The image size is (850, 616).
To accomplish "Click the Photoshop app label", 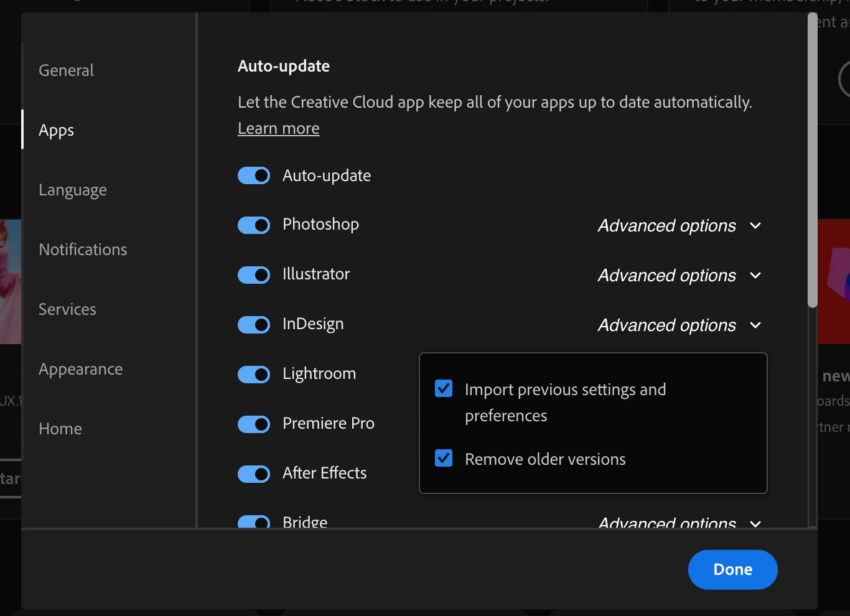I will click(320, 224).
